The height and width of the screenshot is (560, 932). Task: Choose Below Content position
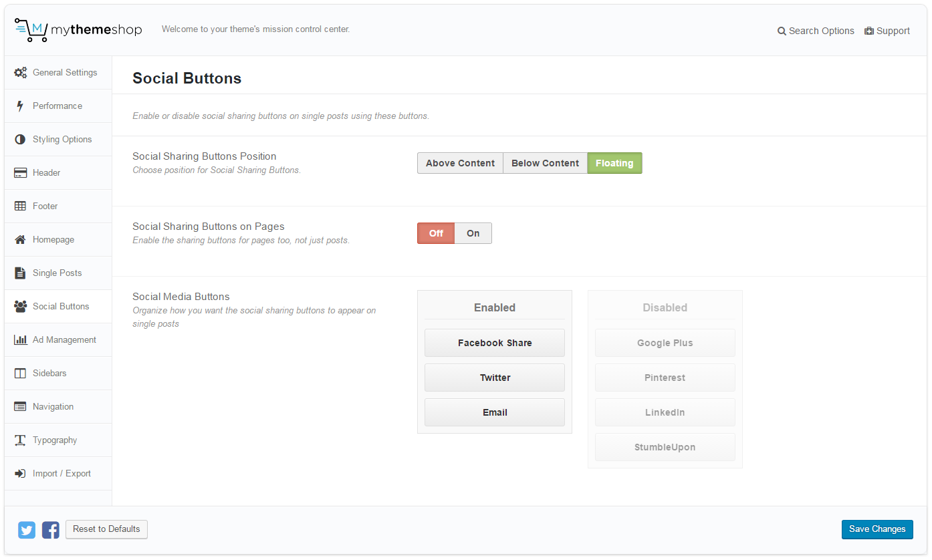545,163
